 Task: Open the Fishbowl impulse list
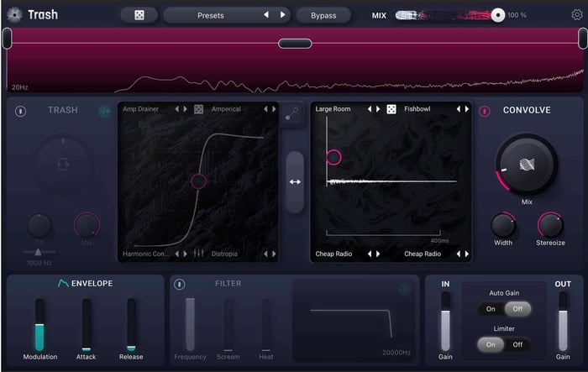coord(417,109)
